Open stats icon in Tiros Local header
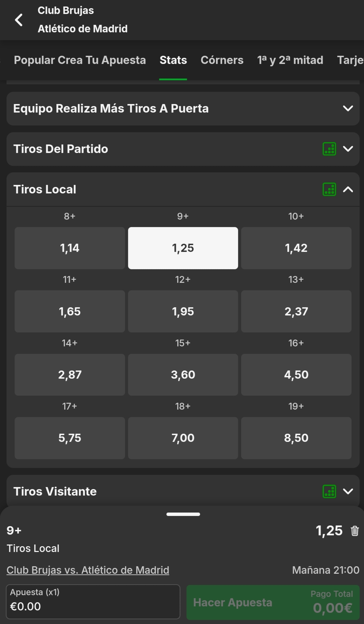 point(329,189)
